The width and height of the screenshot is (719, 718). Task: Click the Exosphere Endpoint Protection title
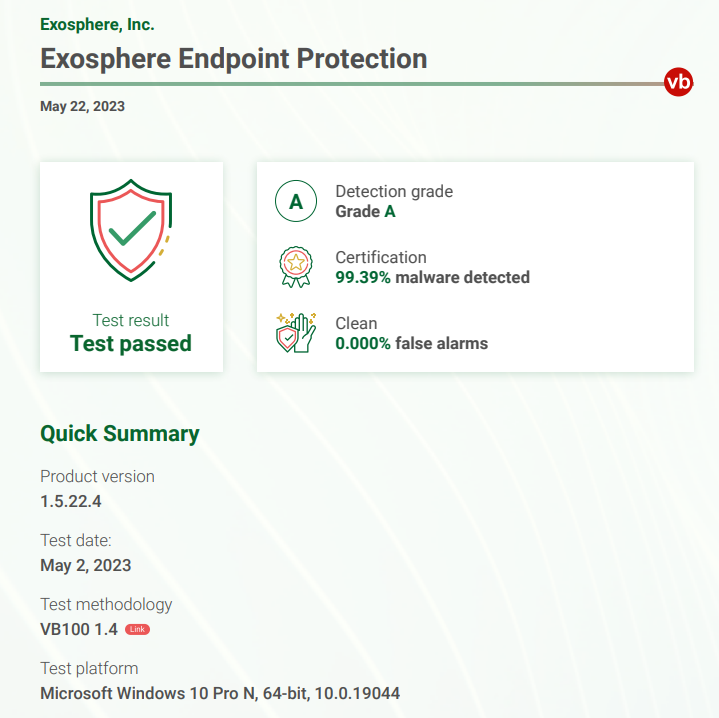pos(234,59)
